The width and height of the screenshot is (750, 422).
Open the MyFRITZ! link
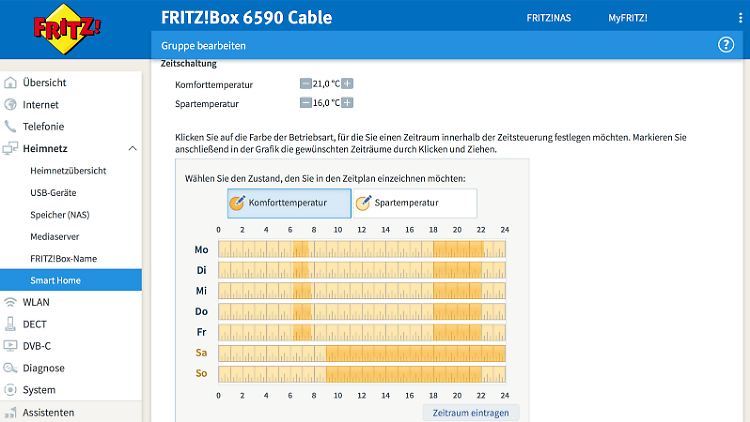coord(628,18)
